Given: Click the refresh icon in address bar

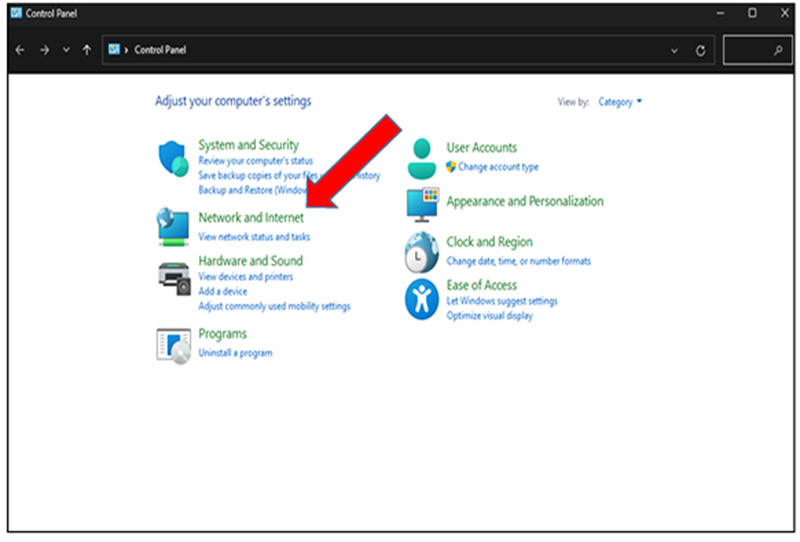Looking at the screenshot, I should [701, 51].
